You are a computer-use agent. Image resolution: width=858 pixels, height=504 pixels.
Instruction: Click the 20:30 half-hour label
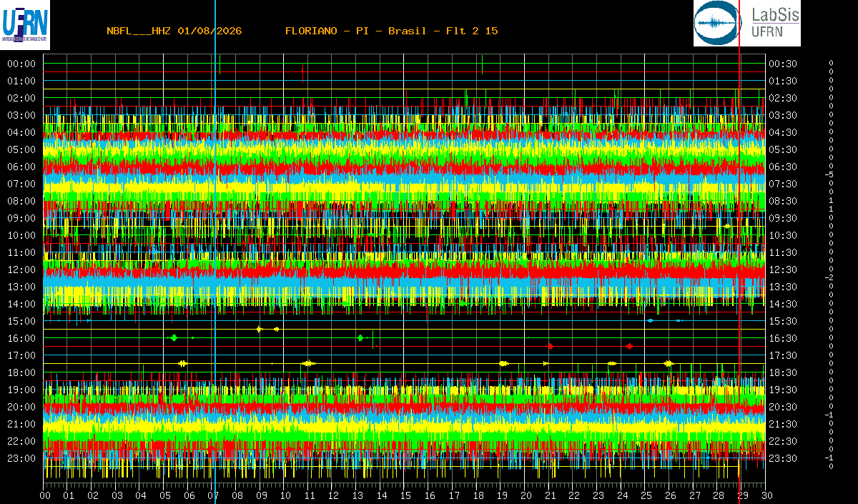tap(782, 407)
